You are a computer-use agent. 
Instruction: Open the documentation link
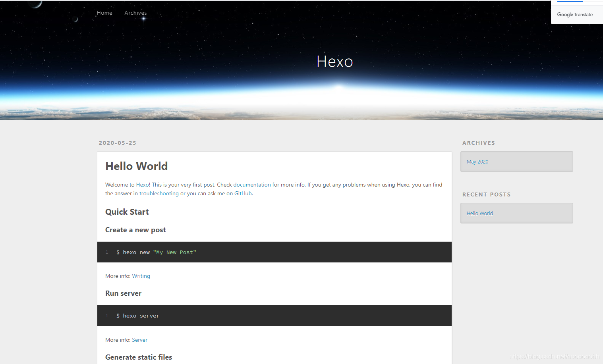pyautogui.click(x=252, y=185)
